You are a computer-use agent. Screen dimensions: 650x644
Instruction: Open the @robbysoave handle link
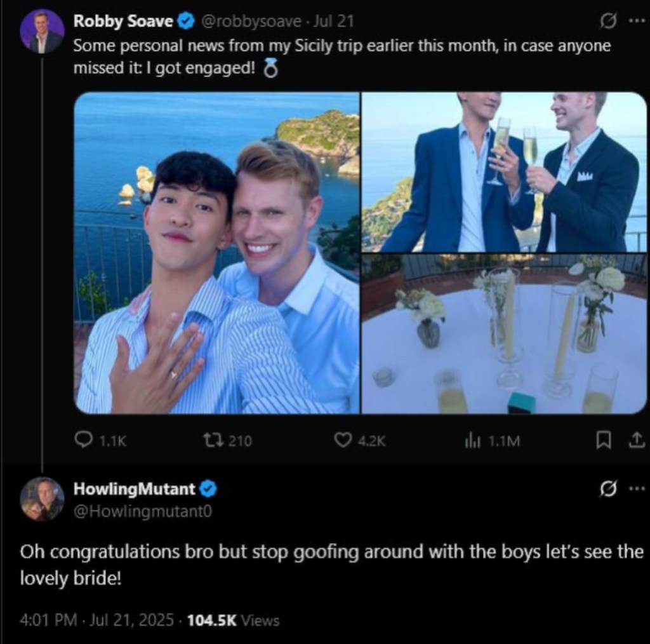[x=251, y=22]
